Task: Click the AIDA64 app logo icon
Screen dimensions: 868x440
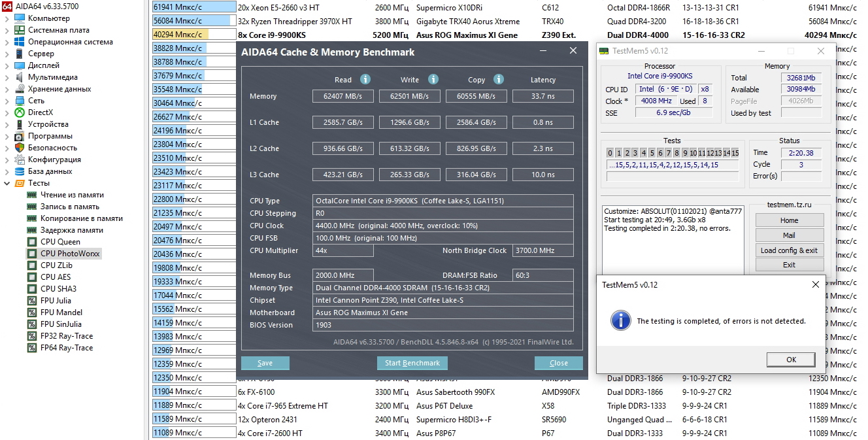Action: (7, 6)
